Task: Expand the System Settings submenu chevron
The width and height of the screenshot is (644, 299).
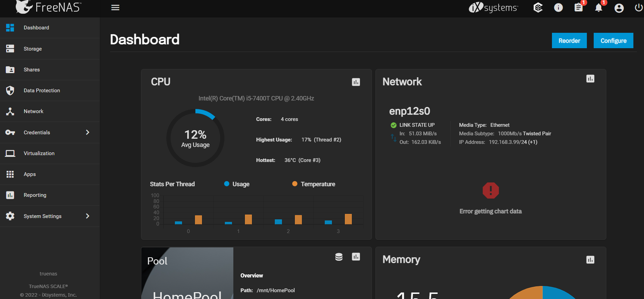Action: coord(88,216)
